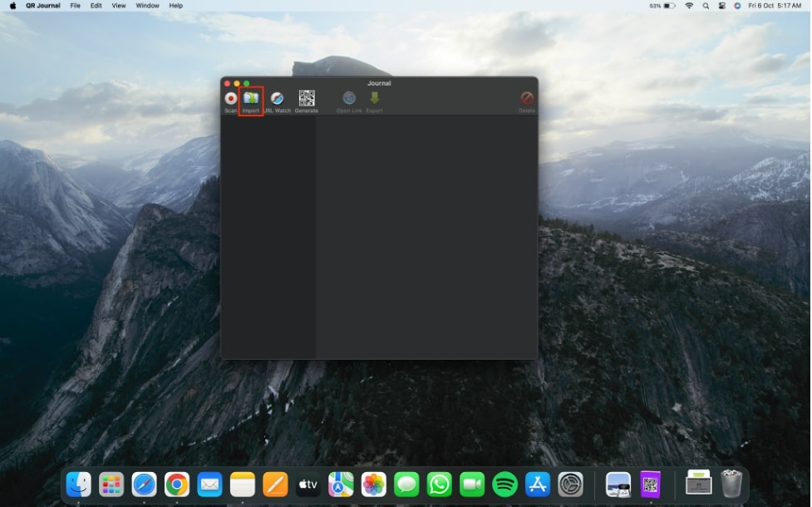Image resolution: width=812 pixels, height=507 pixels.
Task: Open the View menu
Action: (x=119, y=6)
